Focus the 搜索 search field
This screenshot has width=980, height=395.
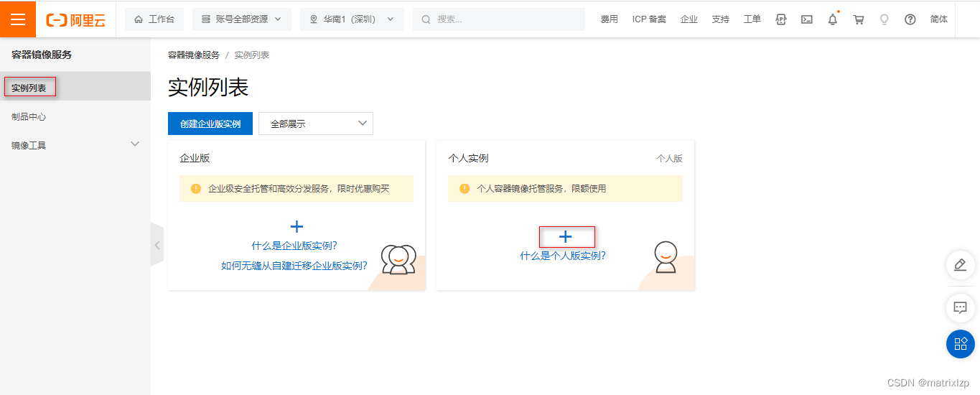tap(499, 19)
